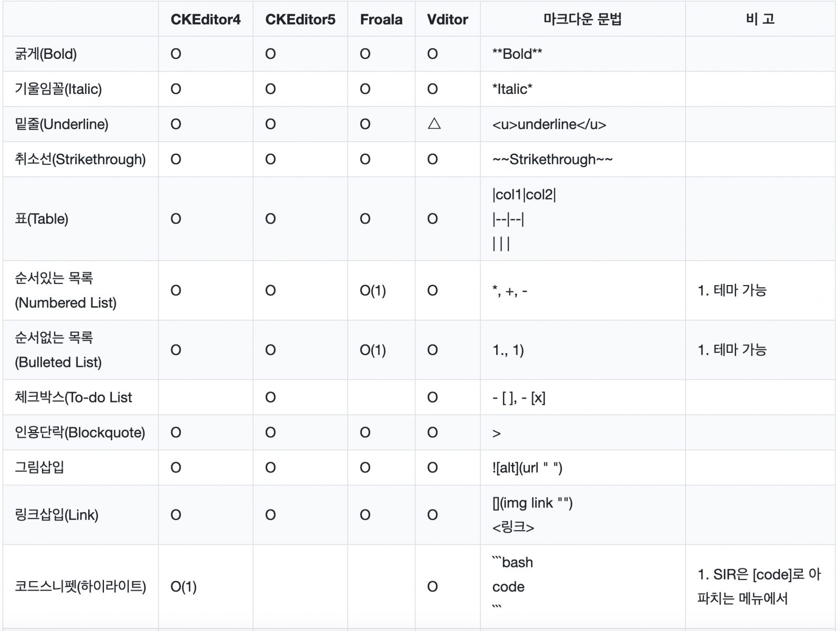The width and height of the screenshot is (840, 631).
Task: Click the 표(Table) row label
Action: 41,219
